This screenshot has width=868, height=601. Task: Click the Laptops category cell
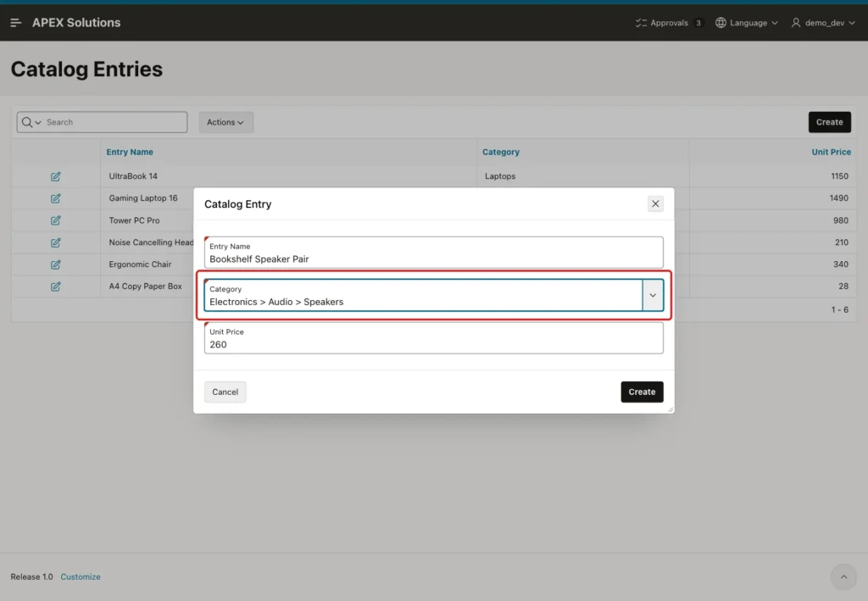pos(500,176)
